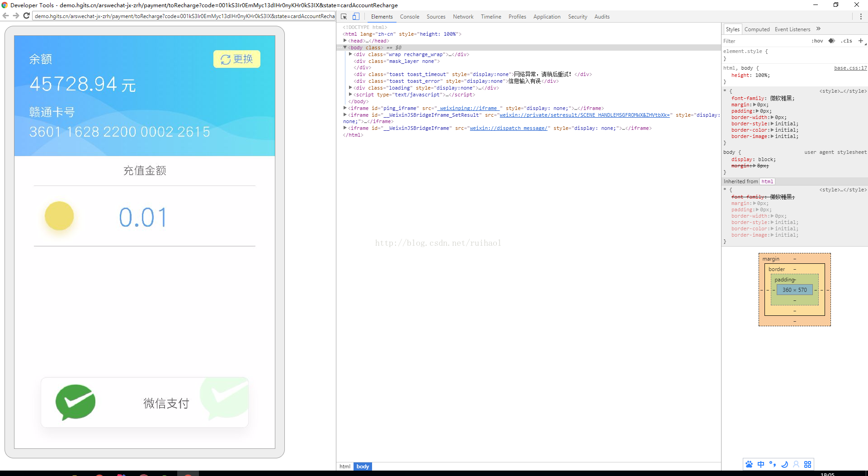Image resolution: width=868 pixels, height=476 pixels.
Task: Toggle the device toolbar icon
Action: (356, 17)
